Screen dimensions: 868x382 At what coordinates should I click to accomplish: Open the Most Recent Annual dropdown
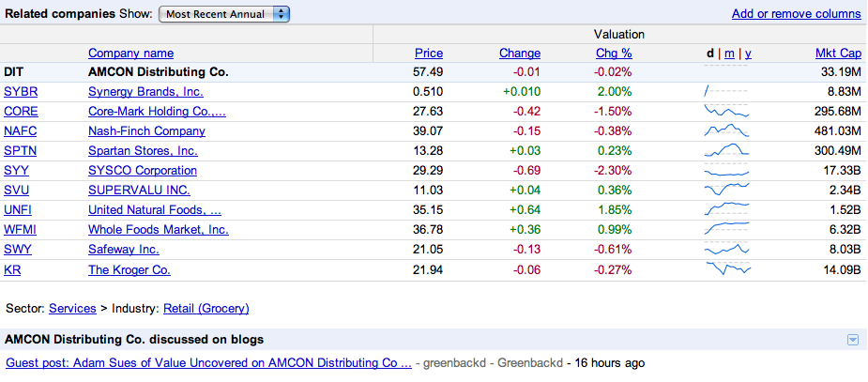point(224,14)
